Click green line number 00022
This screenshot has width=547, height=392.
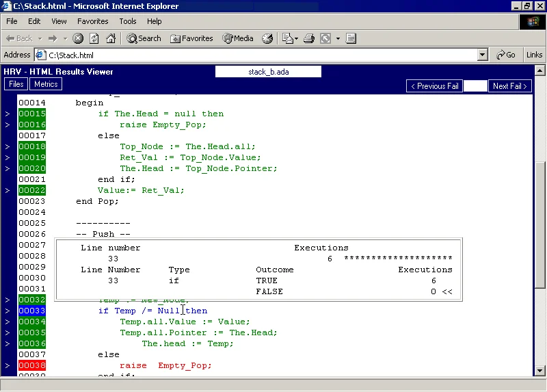coord(32,190)
